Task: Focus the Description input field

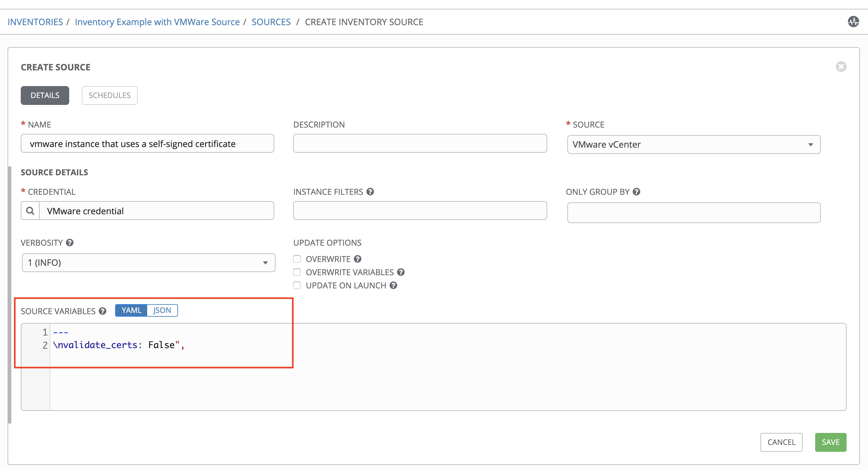Action: pos(420,144)
